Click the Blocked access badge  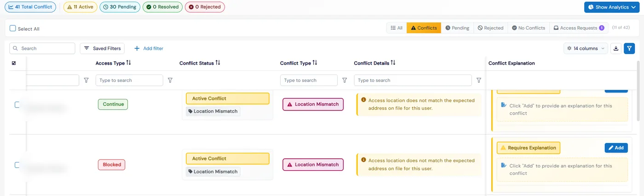112,165
